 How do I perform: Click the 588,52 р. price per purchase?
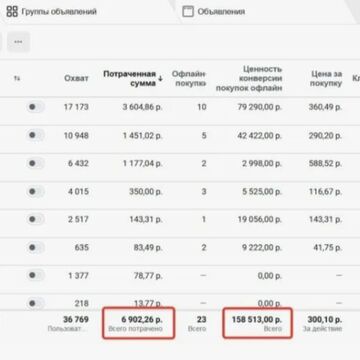pyautogui.click(x=325, y=164)
